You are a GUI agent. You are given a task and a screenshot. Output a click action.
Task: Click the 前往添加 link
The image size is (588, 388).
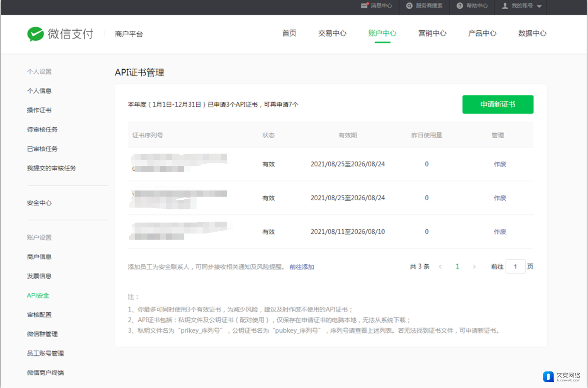point(302,267)
